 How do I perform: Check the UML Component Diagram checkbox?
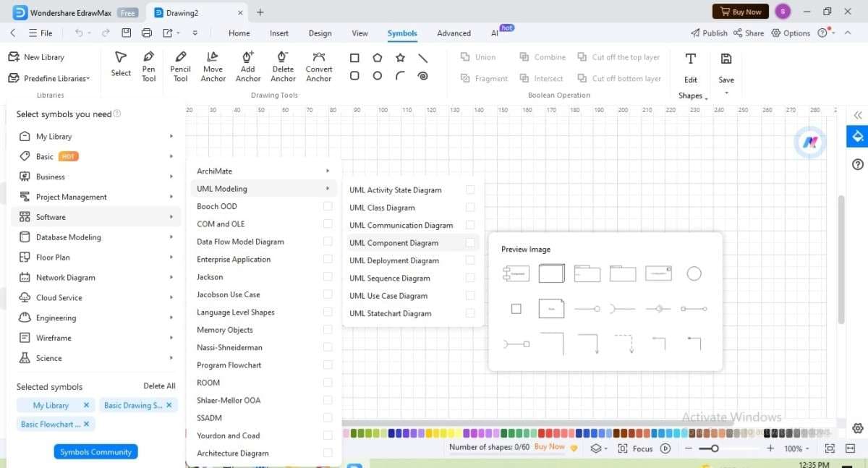pos(470,243)
